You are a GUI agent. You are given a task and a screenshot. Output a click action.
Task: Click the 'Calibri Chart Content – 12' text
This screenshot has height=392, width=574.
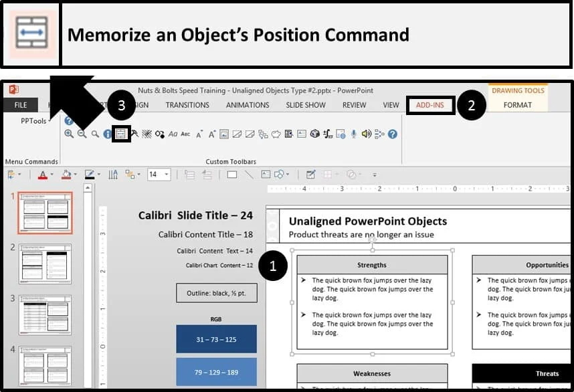coord(219,266)
